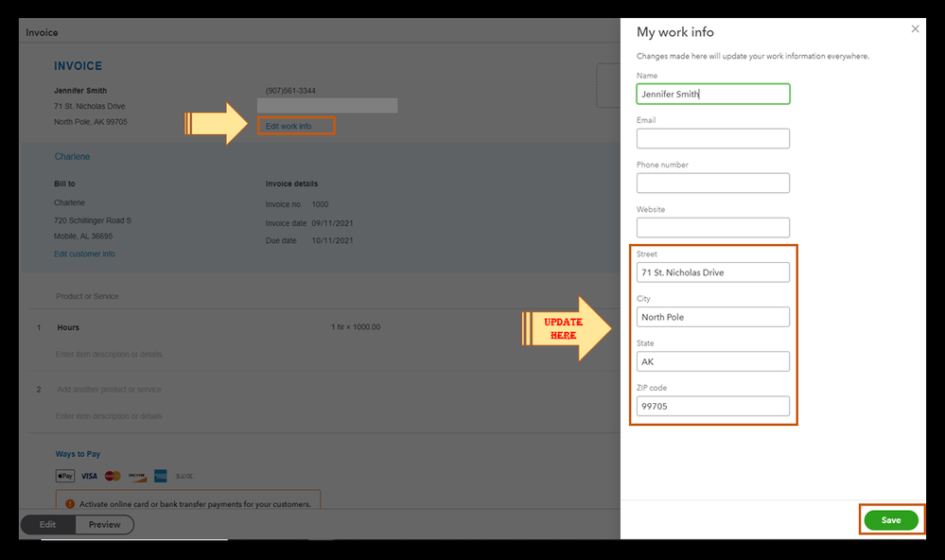Click into the Website input field
Viewport: 945px width, 560px height.
click(713, 228)
